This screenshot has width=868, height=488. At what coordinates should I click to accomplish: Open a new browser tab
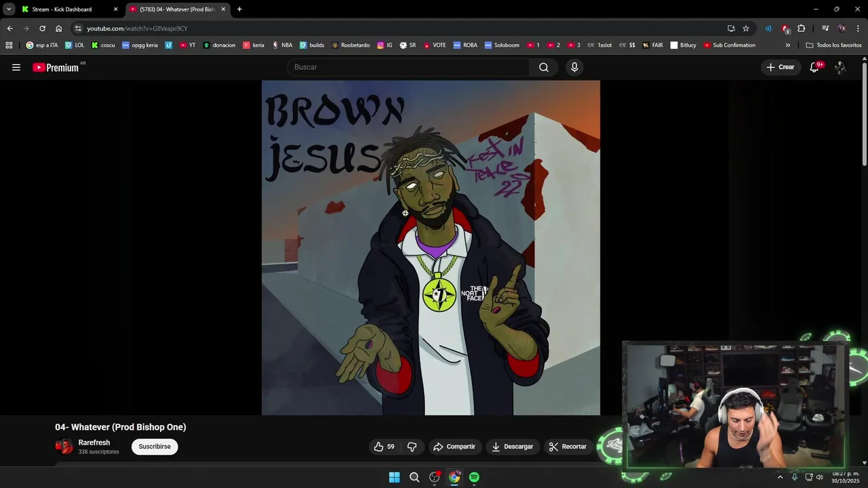coord(239,9)
